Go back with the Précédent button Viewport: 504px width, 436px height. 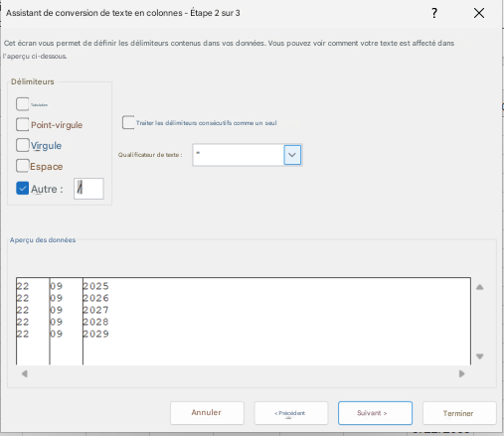tap(291, 413)
